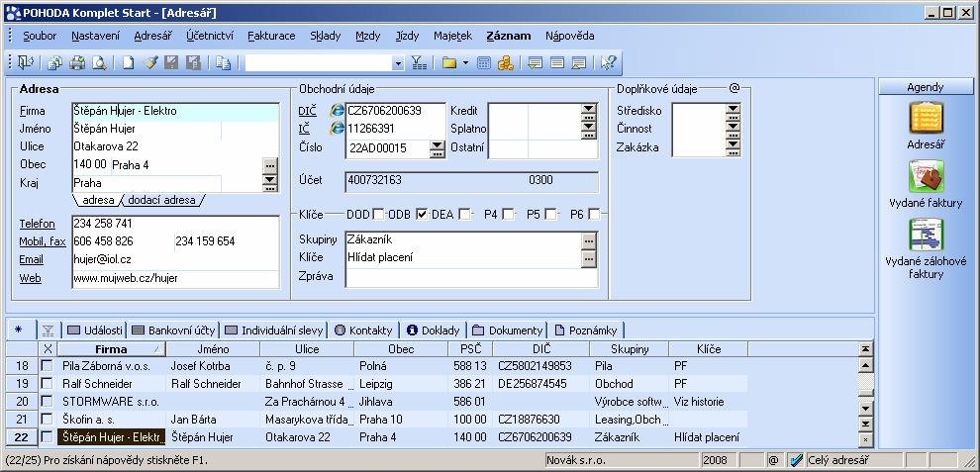Image resolution: width=980 pixels, height=472 pixels.
Task: Open the Vydané faktury agenda icon
Action: 926,176
